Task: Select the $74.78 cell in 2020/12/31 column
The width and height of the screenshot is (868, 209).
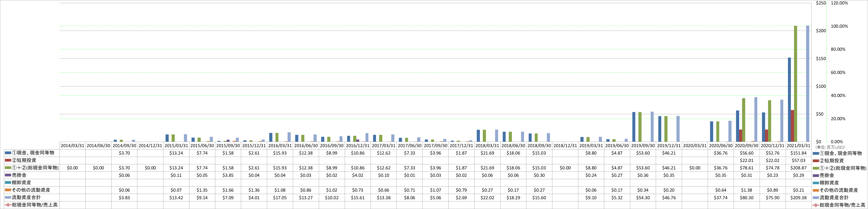Action: point(773,168)
